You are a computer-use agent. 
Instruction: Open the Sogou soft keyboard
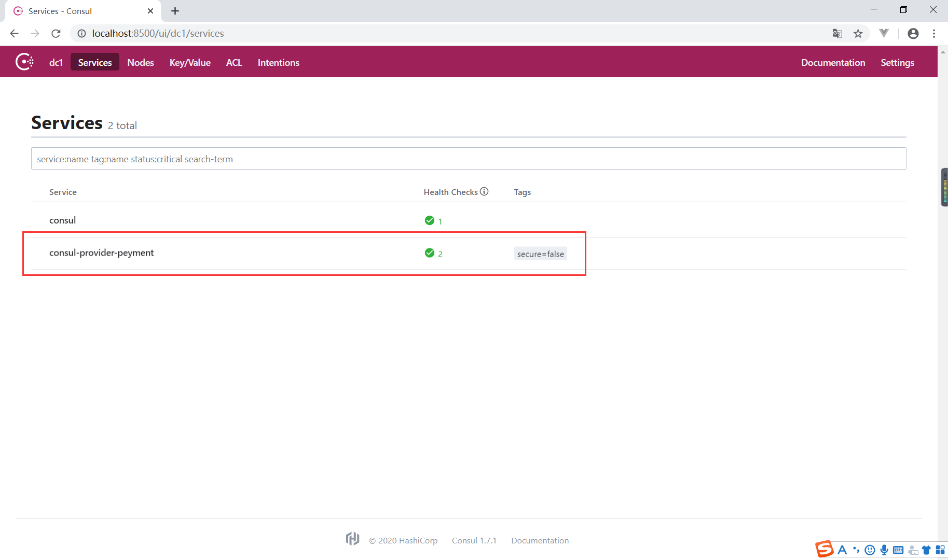click(898, 550)
